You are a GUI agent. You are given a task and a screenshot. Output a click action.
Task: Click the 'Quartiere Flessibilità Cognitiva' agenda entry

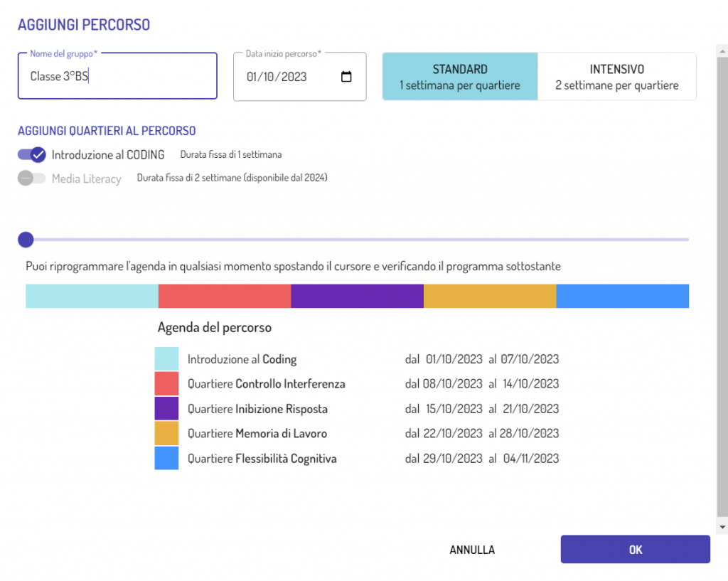coord(262,459)
